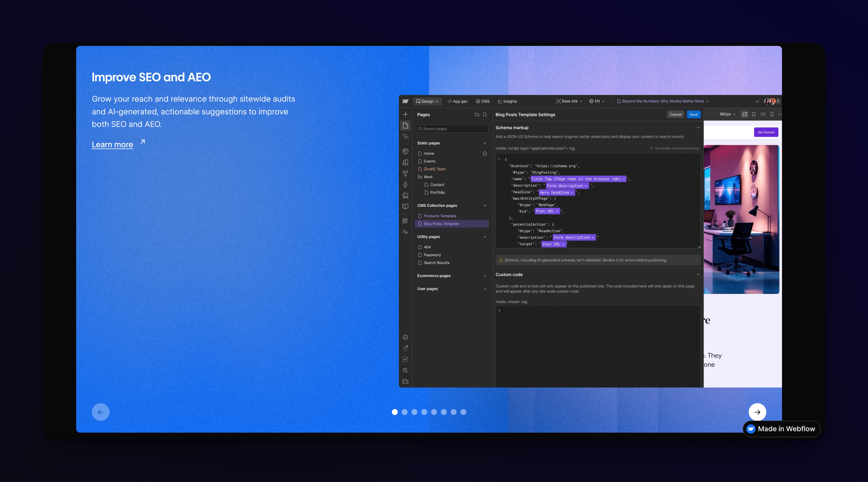
Task: Open the Navigator panel icon
Action: (405, 137)
